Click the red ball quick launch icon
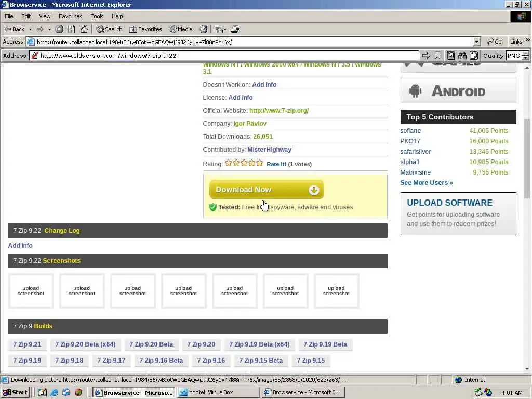This screenshot has width=532, height=399. pyautogui.click(x=78, y=393)
